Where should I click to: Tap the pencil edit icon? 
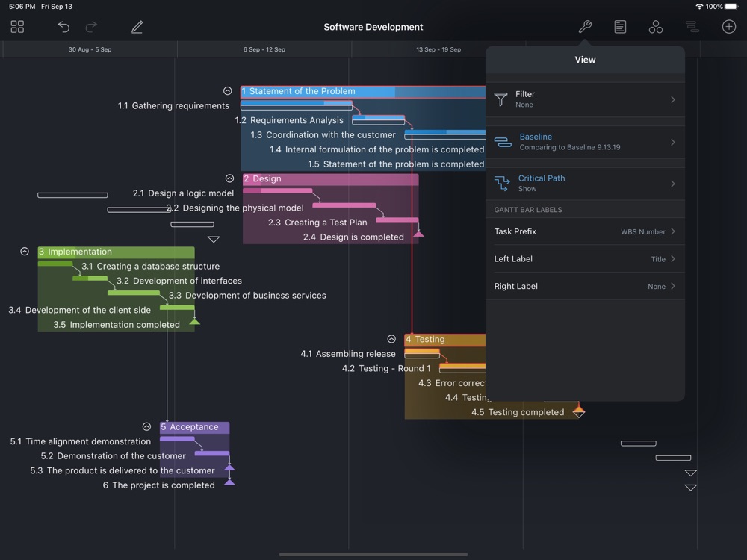[137, 27]
